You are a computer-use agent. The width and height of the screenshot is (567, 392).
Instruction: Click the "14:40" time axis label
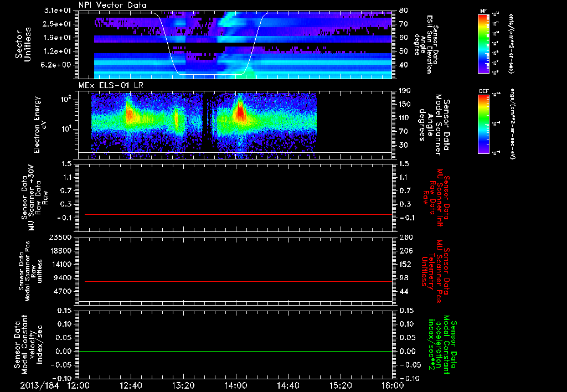pyautogui.click(x=288, y=385)
